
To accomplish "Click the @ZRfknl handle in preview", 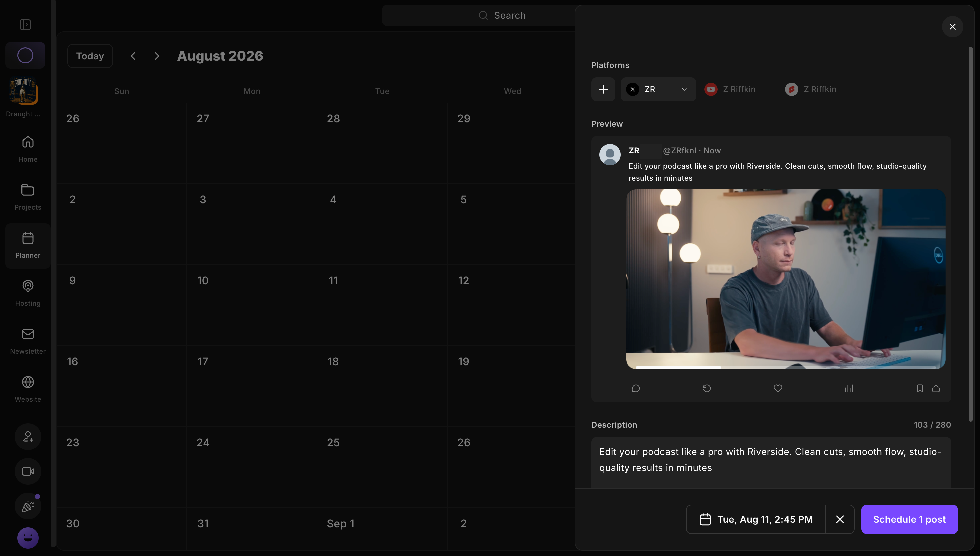I will coord(679,150).
